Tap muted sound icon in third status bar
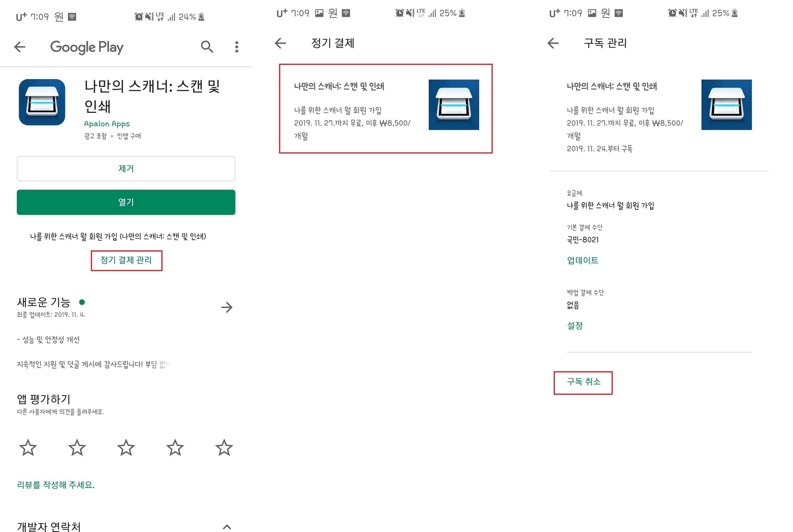 pos(683,13)
